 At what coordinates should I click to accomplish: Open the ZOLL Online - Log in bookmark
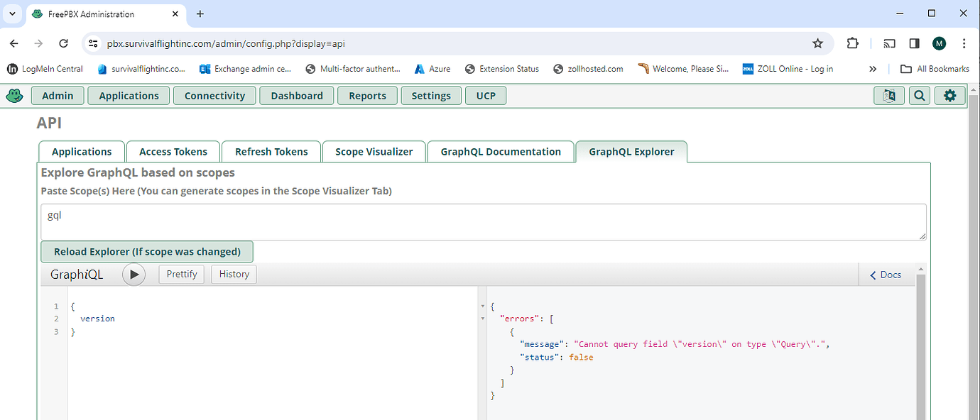click(x=788, y=69)
